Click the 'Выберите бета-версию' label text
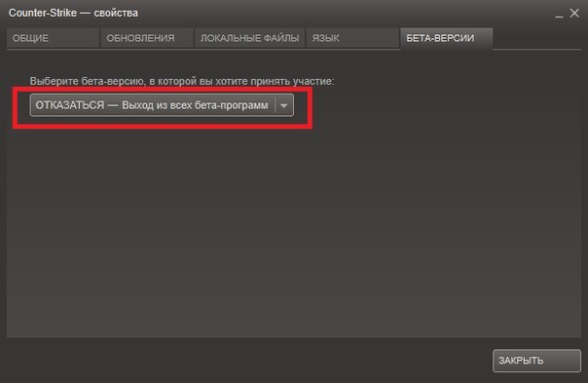This screenshot has width=588, height=383. point(182,81)
